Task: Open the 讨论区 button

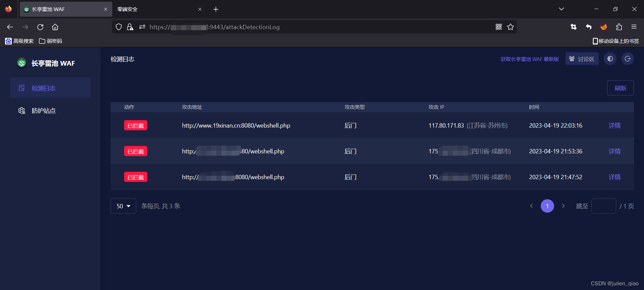Action: pyautogui.click(x=582, y=59)
